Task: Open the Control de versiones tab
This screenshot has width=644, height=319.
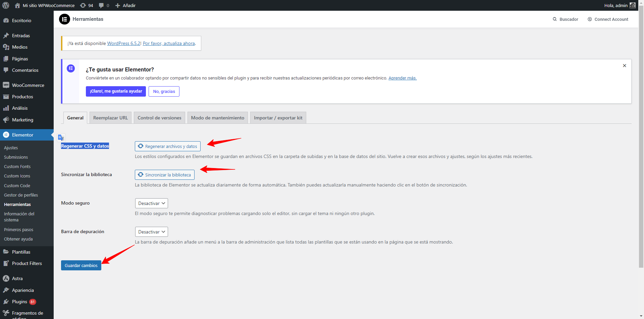Action: (159, 118)
